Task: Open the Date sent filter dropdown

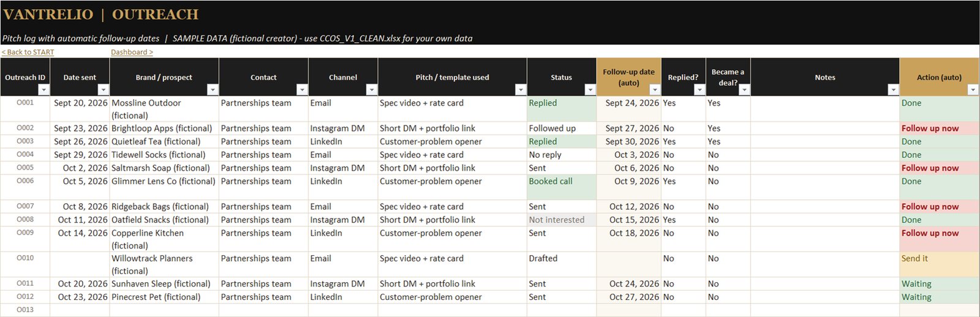Action: [103, 90]
